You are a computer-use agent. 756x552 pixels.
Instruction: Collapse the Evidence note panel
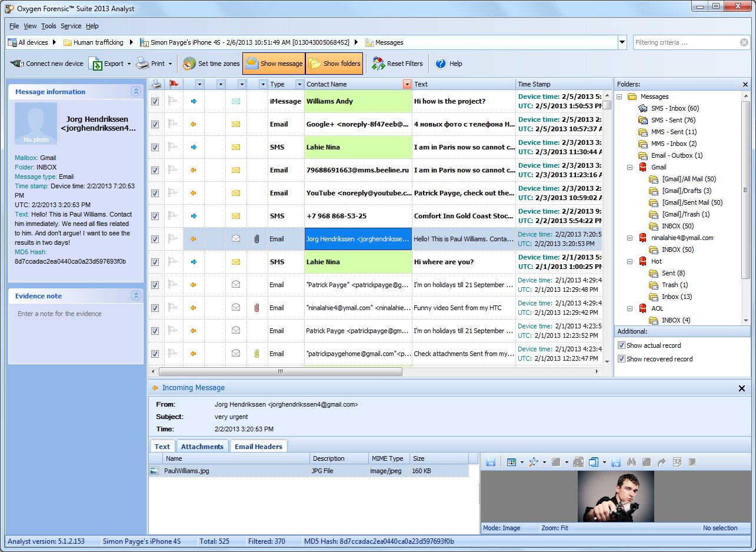click(x=136, y=296)
